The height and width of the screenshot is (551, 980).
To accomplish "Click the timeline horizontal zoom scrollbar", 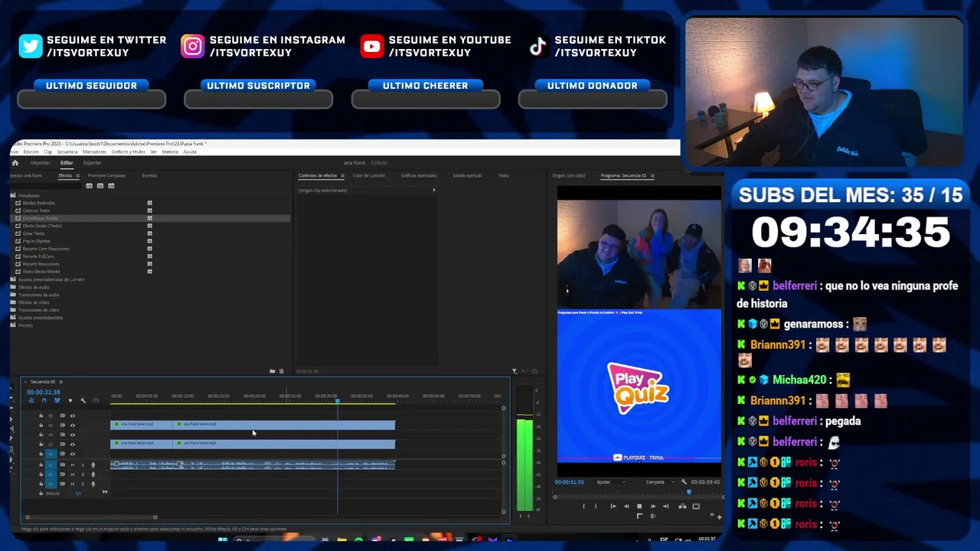I will [x=91, y=517].
